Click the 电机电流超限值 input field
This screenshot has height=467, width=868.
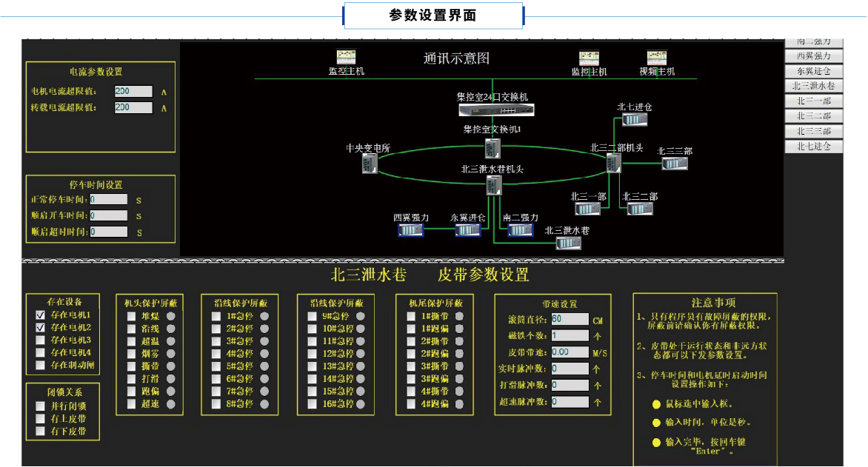coord(133,91)
